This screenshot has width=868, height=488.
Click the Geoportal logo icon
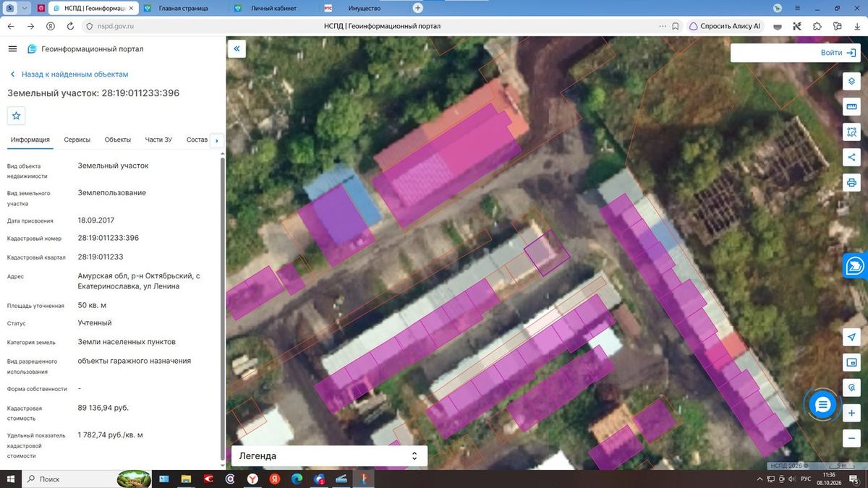click(32, 49)
